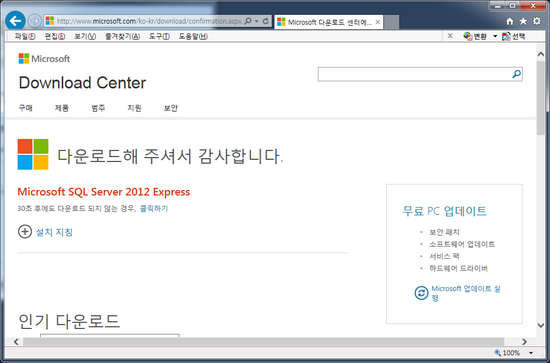This screenshot has height=363, width=550.
Task: Click the vertical scrollbar down arrow
Action: [541, 325]
